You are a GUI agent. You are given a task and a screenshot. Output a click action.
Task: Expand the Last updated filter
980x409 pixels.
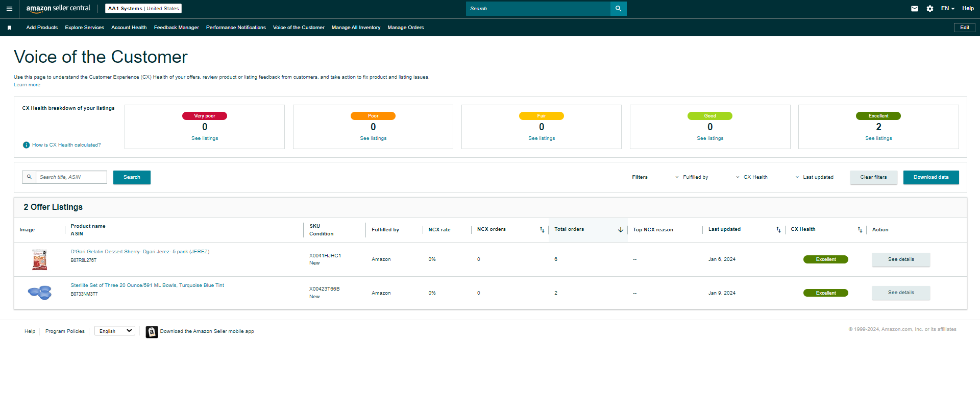click(x=814, y=177)
